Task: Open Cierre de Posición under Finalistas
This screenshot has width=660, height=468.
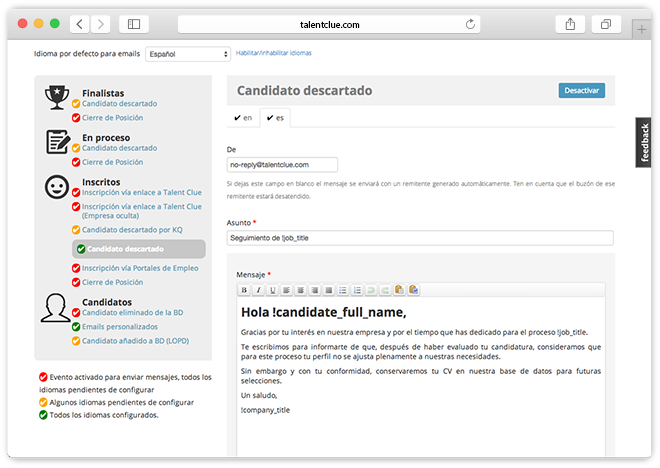Action: [x=112, y=118]
